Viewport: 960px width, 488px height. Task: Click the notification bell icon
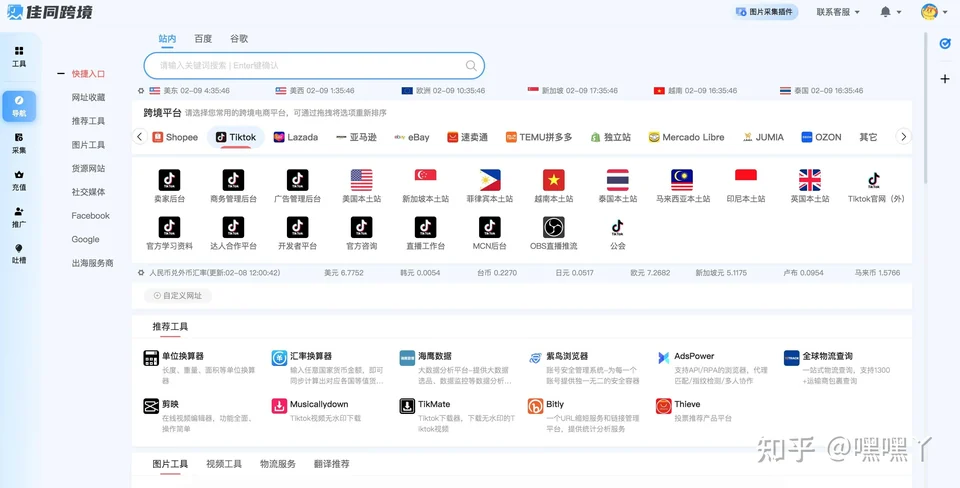click(x=885, y=12)
